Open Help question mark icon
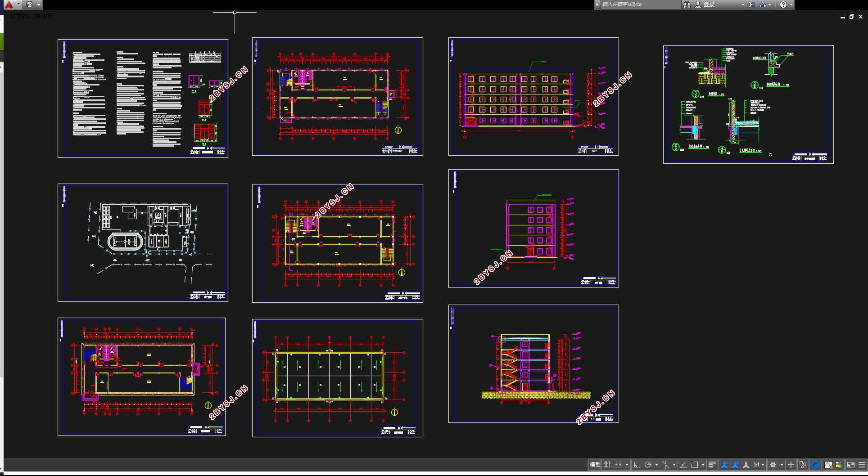This screenshot has width=868, height=476. pyautogui.click(x=783, y=4)
